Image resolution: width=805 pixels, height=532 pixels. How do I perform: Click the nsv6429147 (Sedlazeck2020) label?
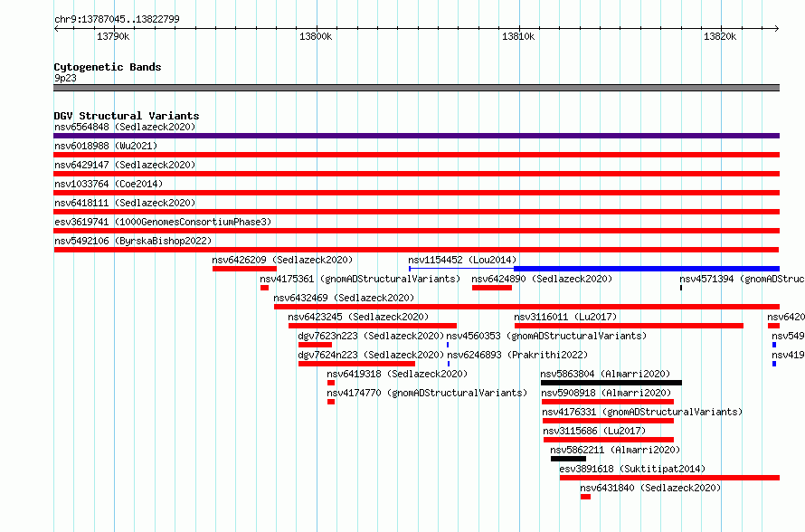click(125, 165)
